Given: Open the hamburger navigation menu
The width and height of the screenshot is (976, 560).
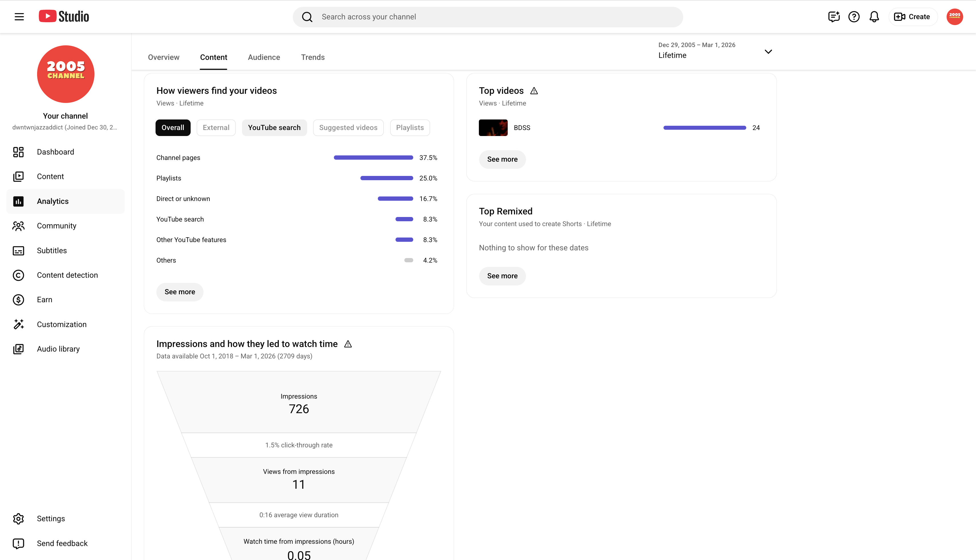Looking at the screenshot, I should pyautogui.click(x=19, y=17).
